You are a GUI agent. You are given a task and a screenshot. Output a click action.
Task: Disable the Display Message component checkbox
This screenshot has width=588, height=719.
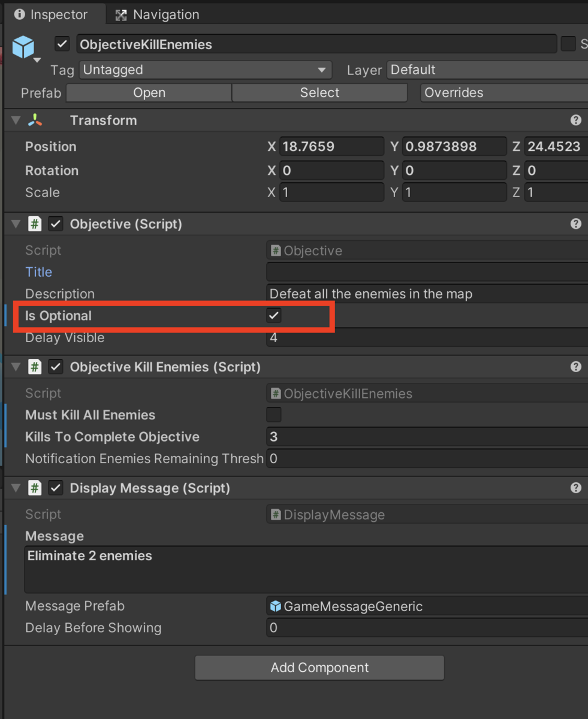point(56,488)
